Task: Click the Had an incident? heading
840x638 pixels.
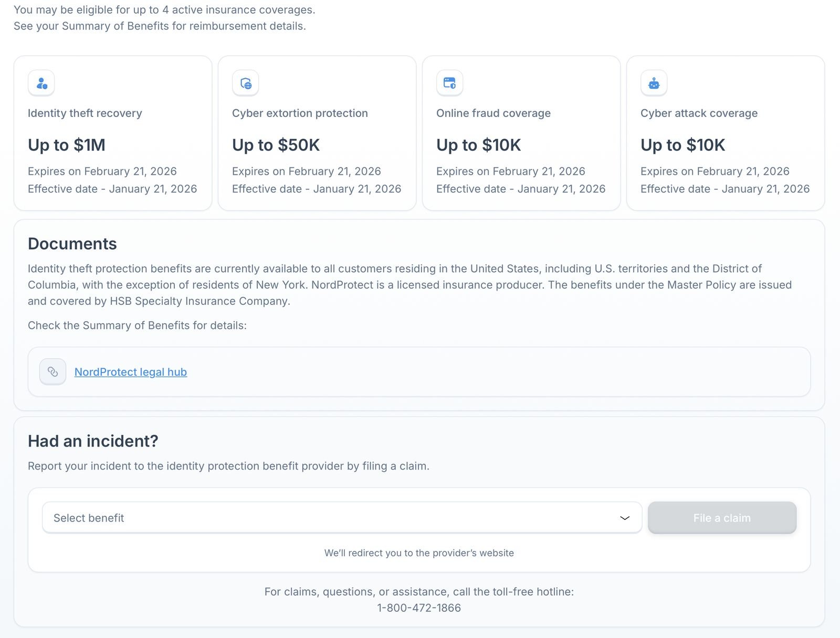Action: click(93, 441)
